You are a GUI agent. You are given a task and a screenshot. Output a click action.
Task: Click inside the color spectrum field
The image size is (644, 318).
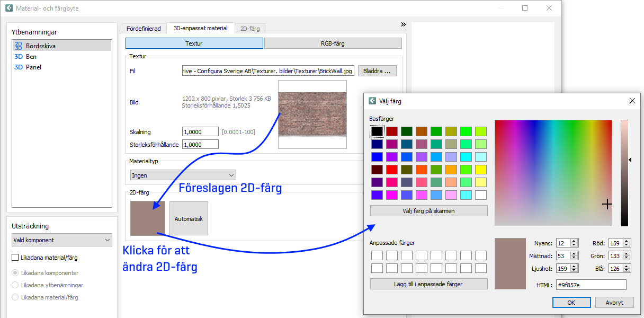coord(553,173)
